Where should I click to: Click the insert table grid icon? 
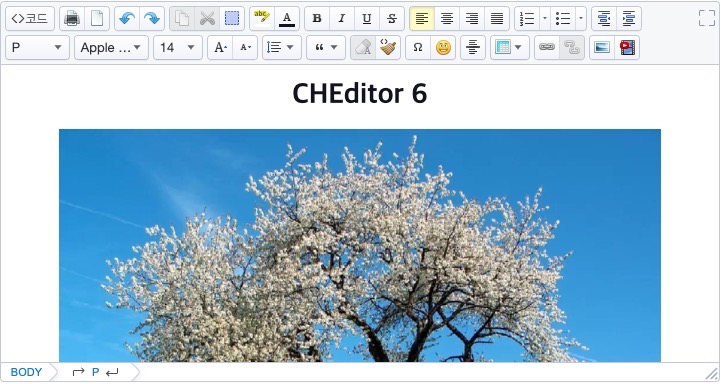coord(503,47)
